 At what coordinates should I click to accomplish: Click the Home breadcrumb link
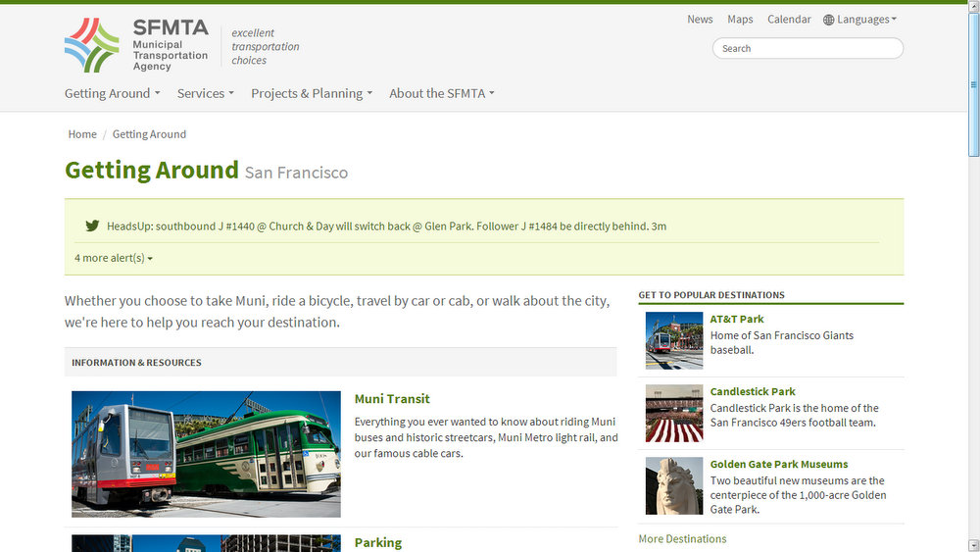82,134
